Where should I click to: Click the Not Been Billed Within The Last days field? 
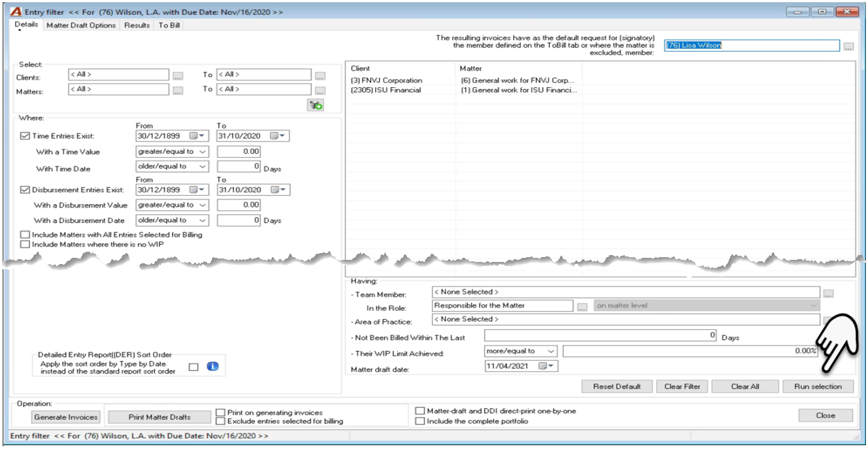pyautogui.click(x=601, y=335)
